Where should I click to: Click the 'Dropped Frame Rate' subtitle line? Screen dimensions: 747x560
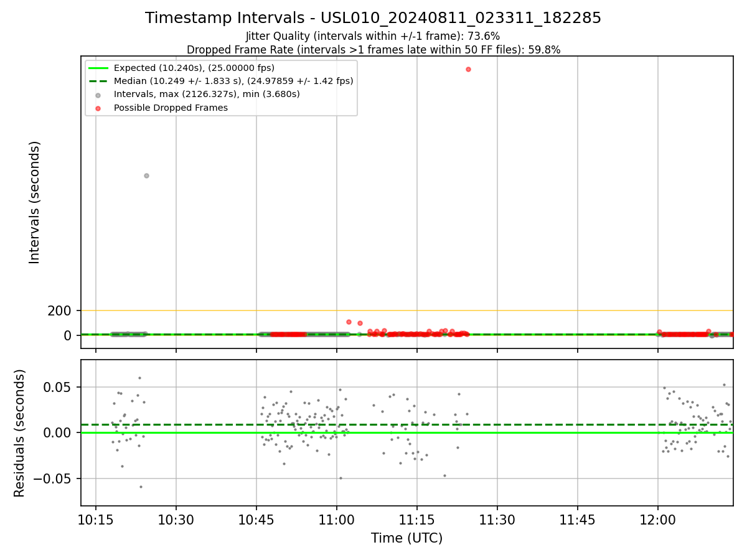point(374,50)
